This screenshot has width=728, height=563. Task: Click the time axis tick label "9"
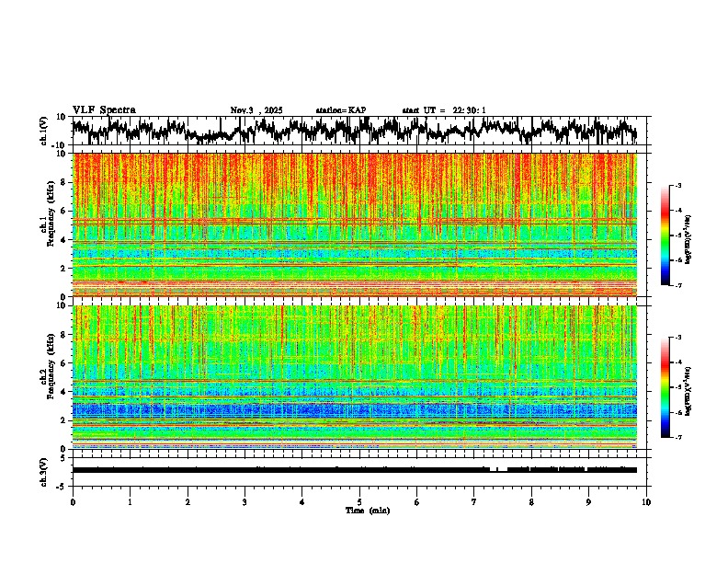coord(588,502)
